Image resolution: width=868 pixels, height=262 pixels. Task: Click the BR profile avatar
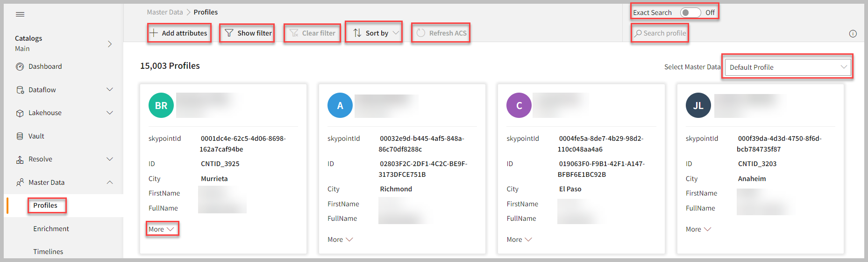(x=161, y=105)
